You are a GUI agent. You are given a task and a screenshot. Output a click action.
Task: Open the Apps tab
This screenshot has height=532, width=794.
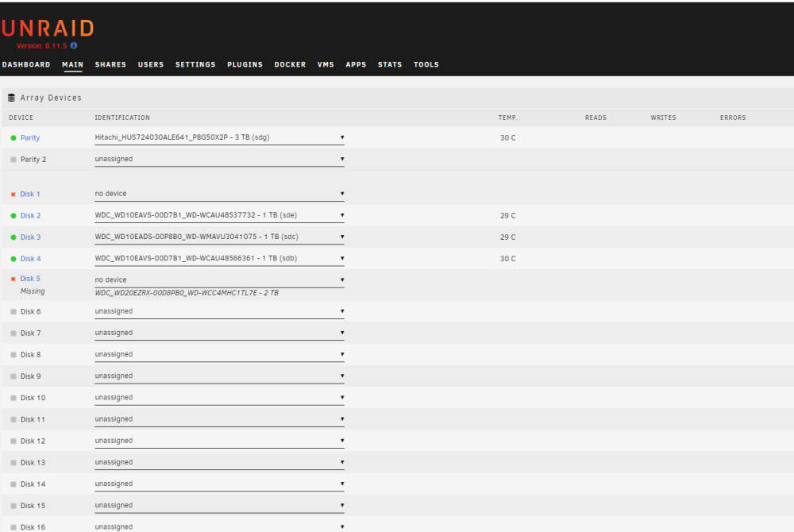[356, 65]
